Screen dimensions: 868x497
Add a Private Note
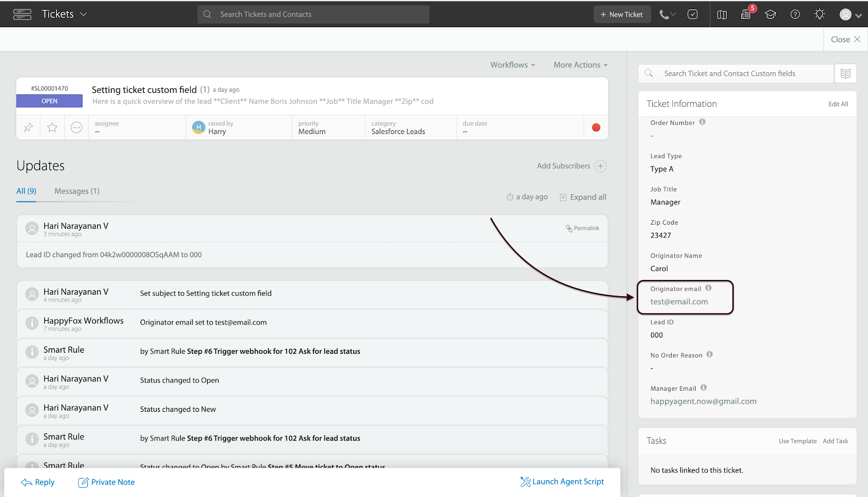coord(106,482)
